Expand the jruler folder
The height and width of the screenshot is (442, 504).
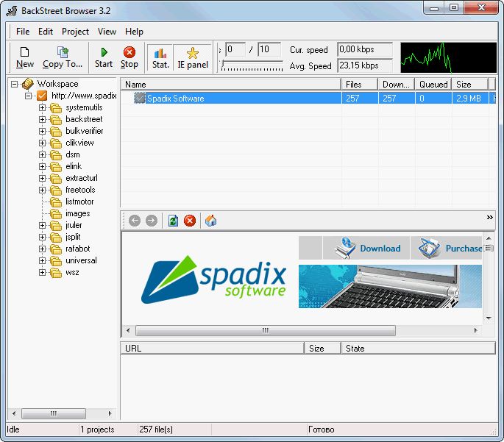pos(42,226)
